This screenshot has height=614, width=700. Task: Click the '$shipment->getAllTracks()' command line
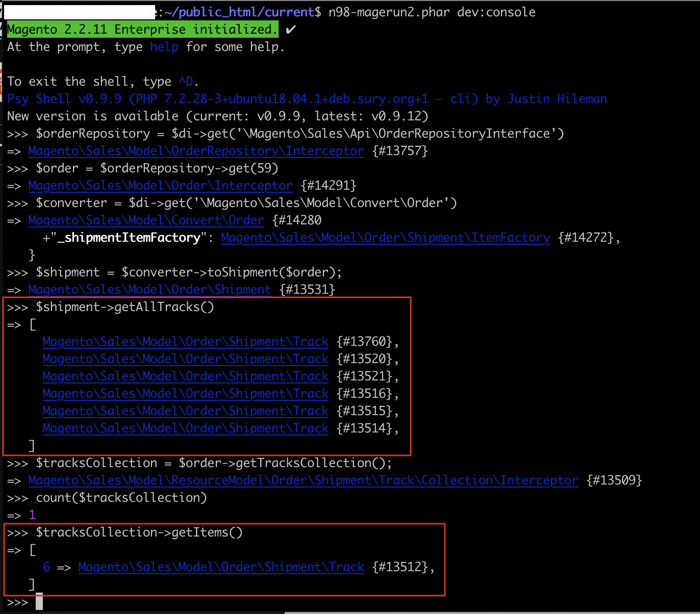point(125,307)
